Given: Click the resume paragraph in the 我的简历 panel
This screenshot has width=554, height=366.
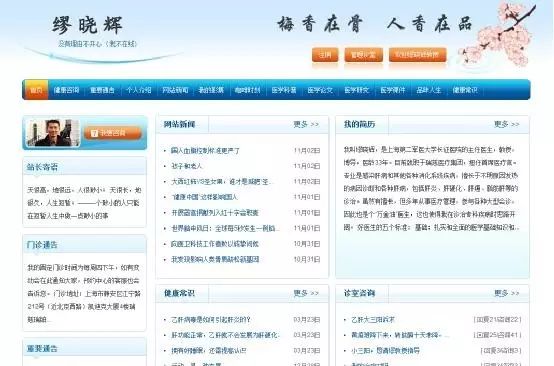Looking at the screenshot, I should [x=431, y=188].
